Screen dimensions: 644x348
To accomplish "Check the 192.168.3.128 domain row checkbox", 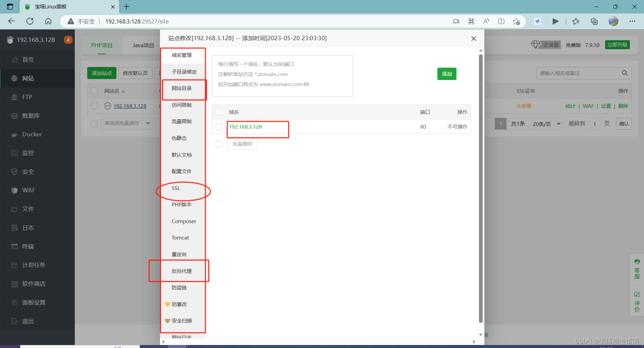I will coord(219,127).
